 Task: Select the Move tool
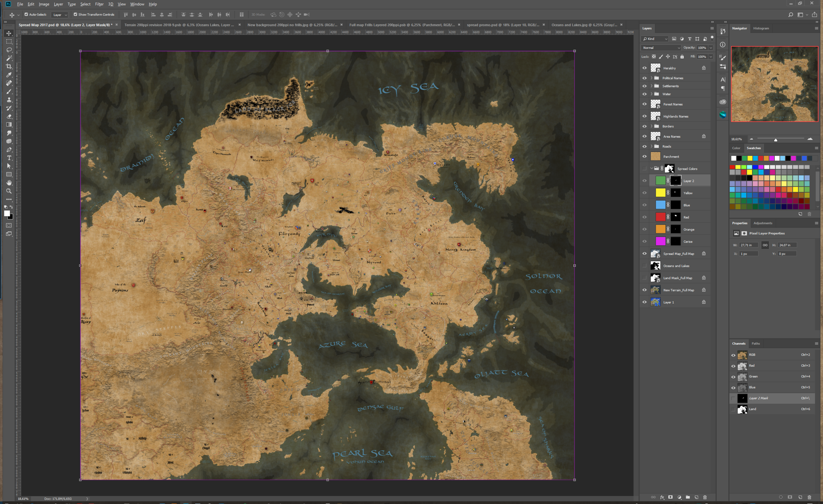[9, 33]
